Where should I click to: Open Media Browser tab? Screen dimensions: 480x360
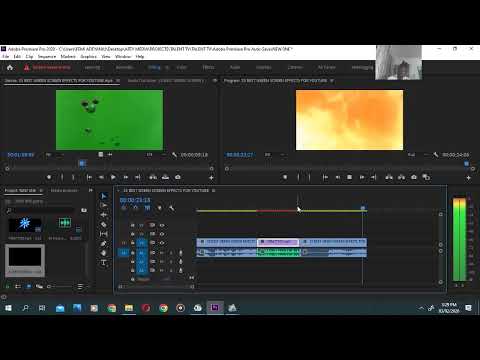[x=64, y=190]
